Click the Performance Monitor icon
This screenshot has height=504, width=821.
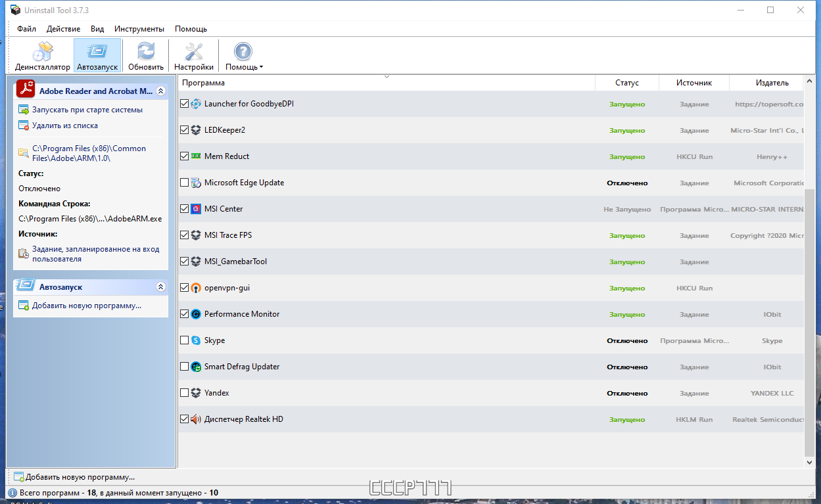[196, 314]
